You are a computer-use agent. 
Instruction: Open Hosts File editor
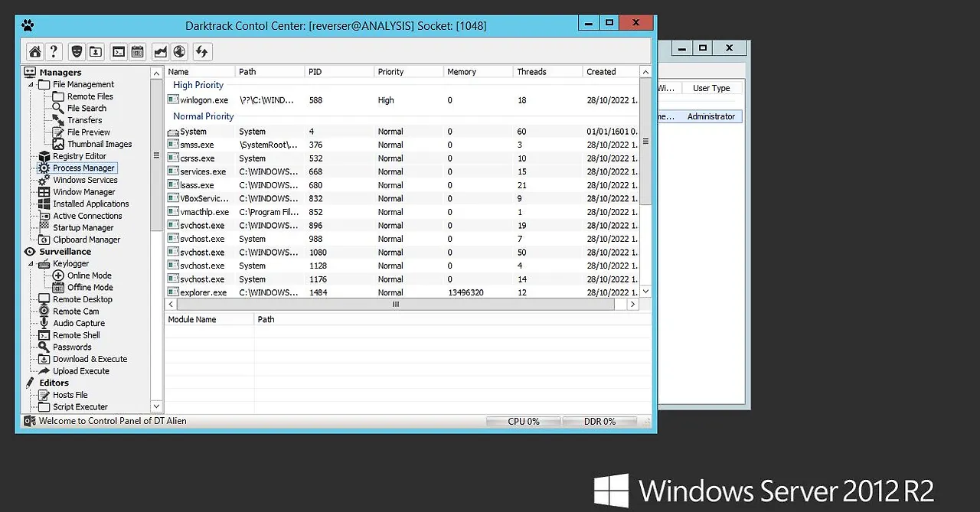point(70,395)
